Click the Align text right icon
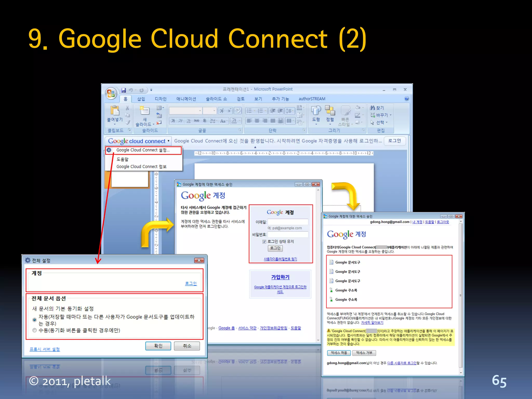The width and height of the screenshot is (532, 399). 265,121
